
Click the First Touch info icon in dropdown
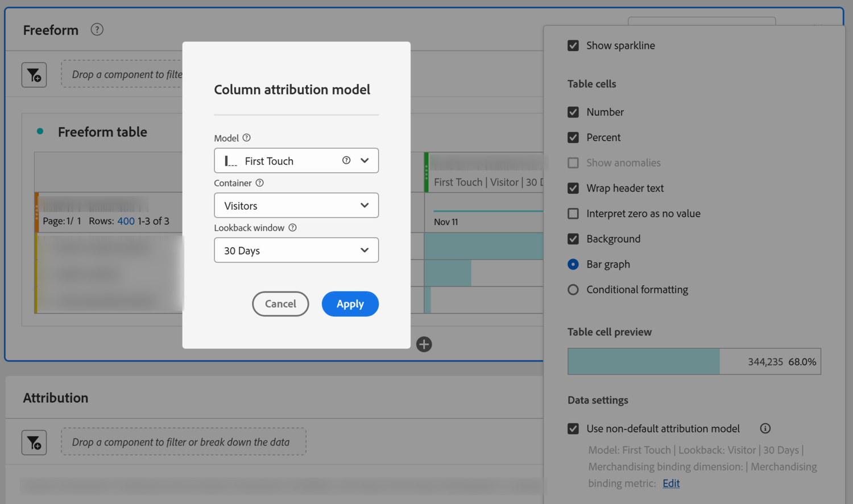pyautogui.click(x=346, y=160)
